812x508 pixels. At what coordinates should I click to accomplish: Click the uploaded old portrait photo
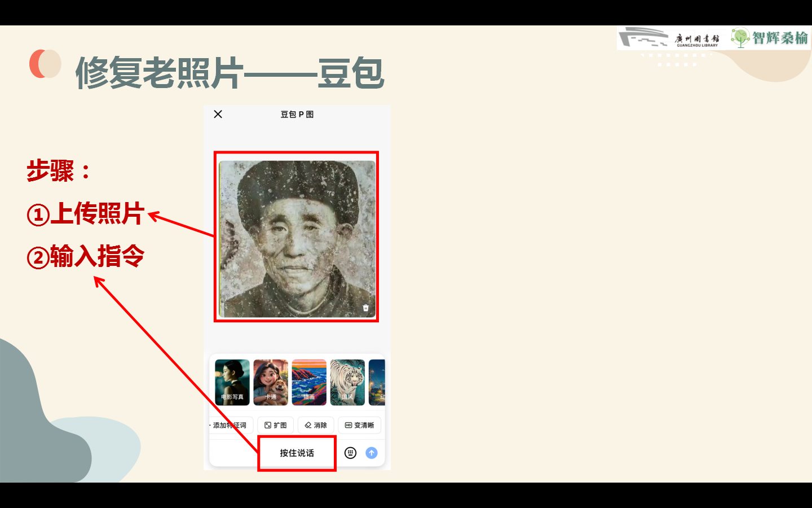(x=297, y=239)
